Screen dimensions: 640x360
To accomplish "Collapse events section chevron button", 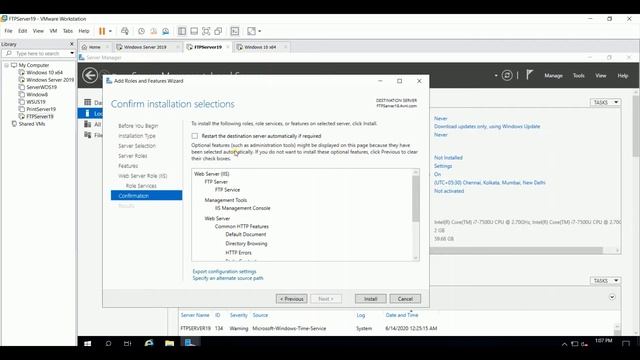I will (x=612, y=297).
